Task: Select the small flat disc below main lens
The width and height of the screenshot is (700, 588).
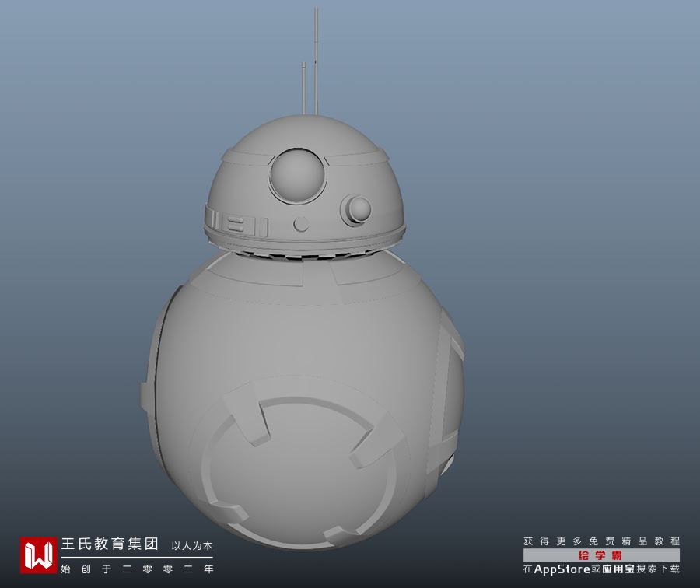Action: pos(301,224)
